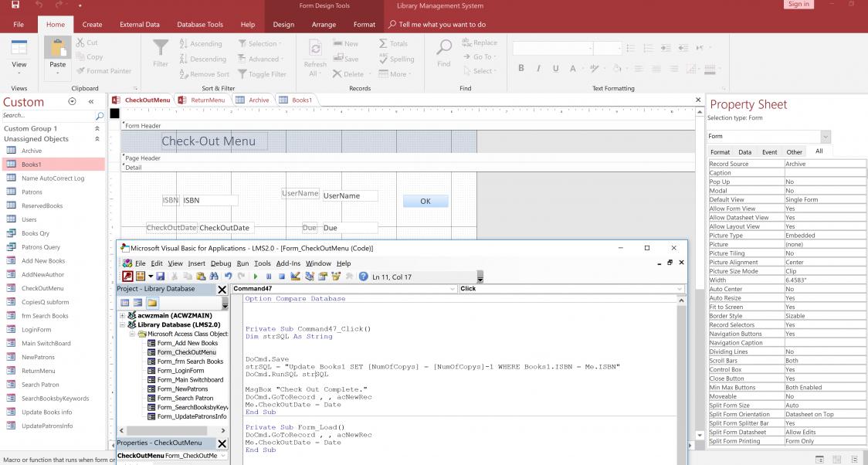
Task: Click the Italic I icon
Action: pos(538,68)
